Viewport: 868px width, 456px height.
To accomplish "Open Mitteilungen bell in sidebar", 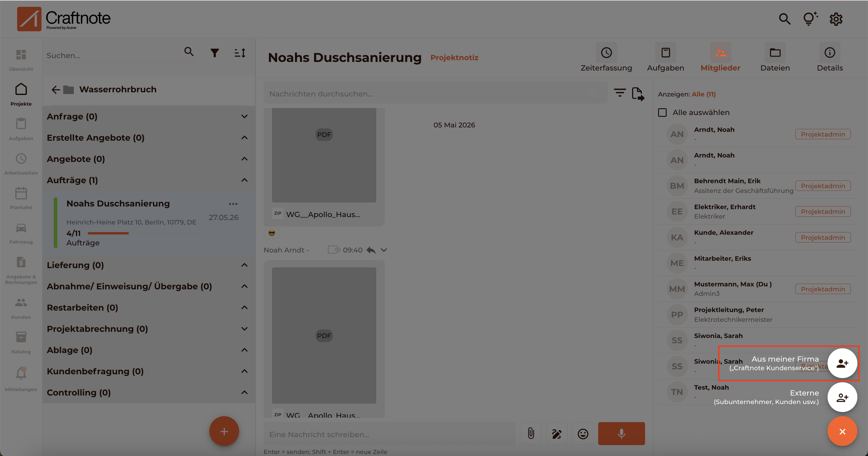I will click(21, 380).
